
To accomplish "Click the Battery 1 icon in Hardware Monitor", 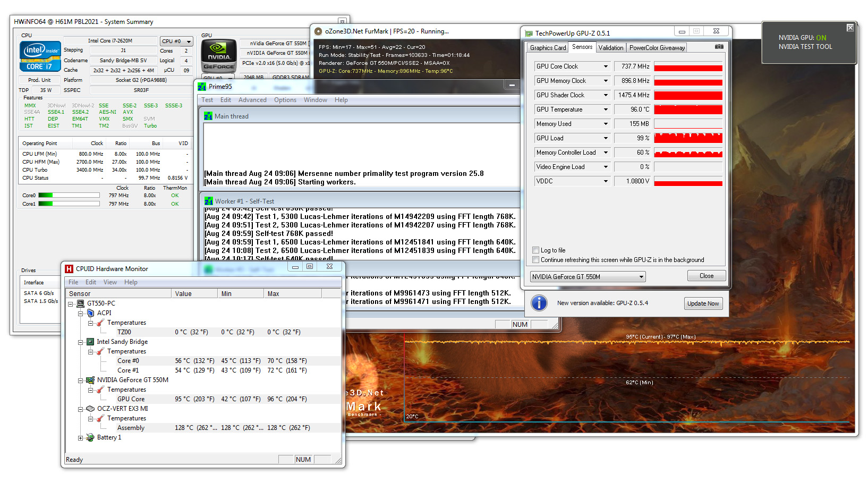I will point(90,437).
